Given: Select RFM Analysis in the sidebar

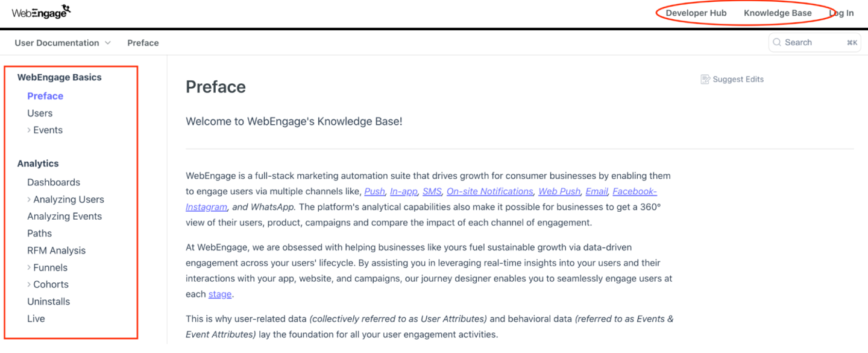Looking at the screenshot, I should click(56, 250).
